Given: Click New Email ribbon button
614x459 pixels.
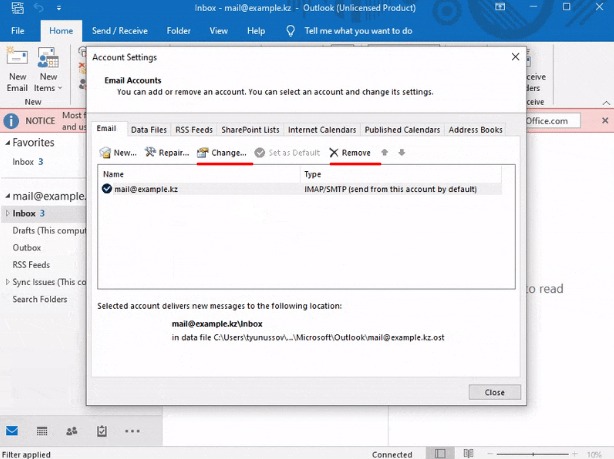Looking at the screenshot, I should coord(17,70).
